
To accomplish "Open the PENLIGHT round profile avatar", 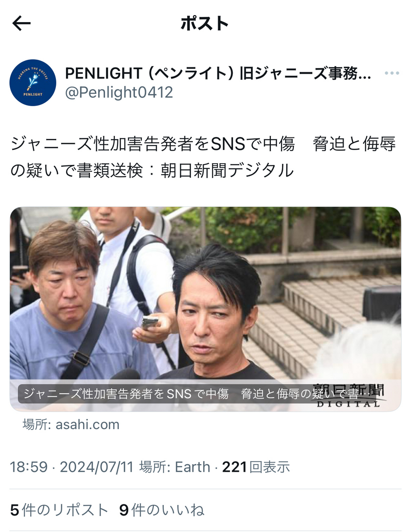I will pyautogui.click(x=33, y=82).
